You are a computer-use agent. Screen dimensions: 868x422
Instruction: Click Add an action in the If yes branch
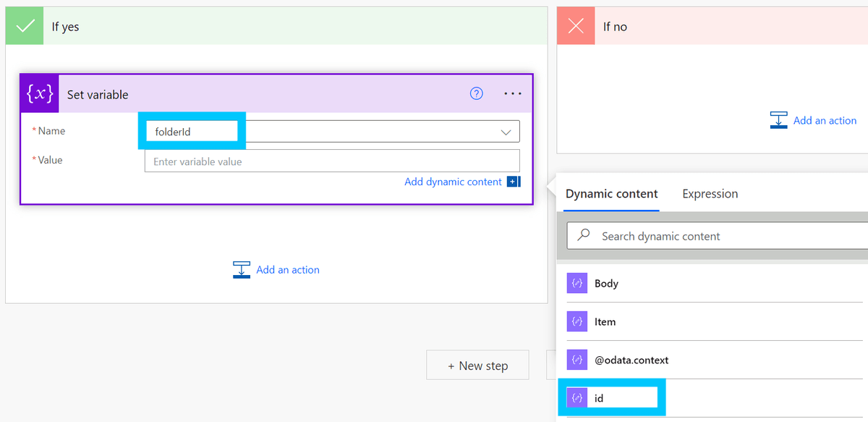coord(287,269)
